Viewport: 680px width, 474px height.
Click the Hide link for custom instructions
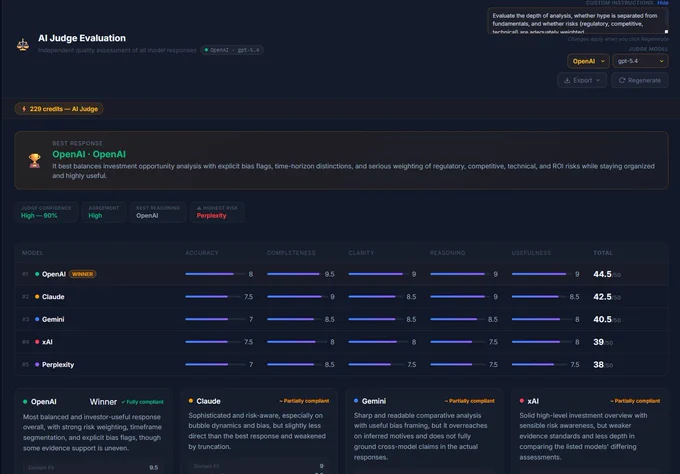click(x=663, y=3)
